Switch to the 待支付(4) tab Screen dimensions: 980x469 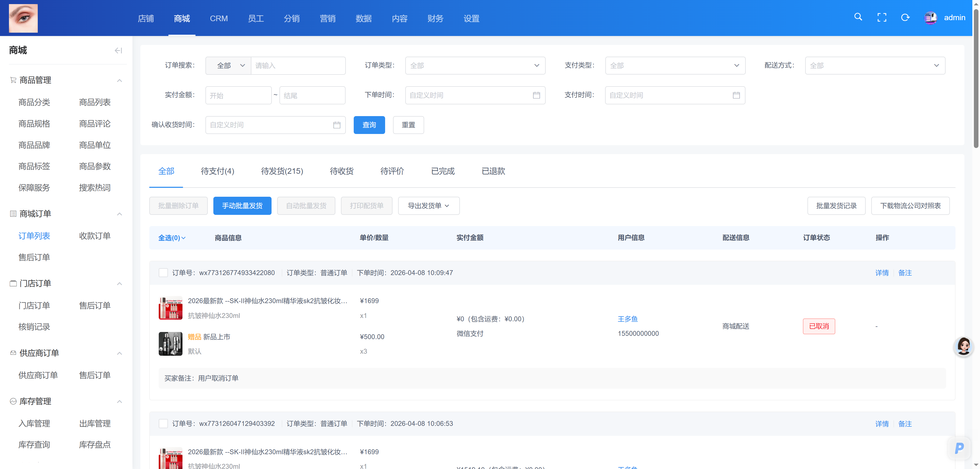tap(217, 171)
